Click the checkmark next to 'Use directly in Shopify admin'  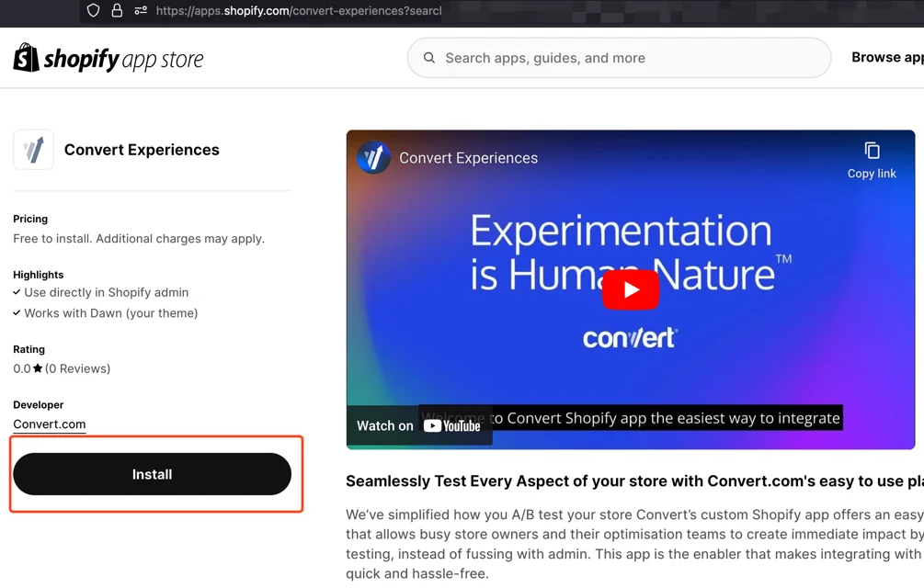pos(17,292)
